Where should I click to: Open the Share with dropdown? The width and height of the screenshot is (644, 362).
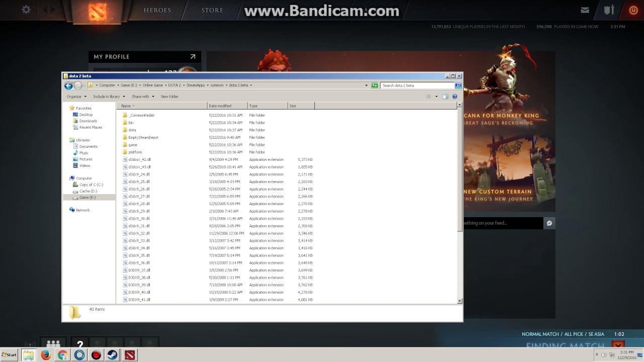[143, 97]
